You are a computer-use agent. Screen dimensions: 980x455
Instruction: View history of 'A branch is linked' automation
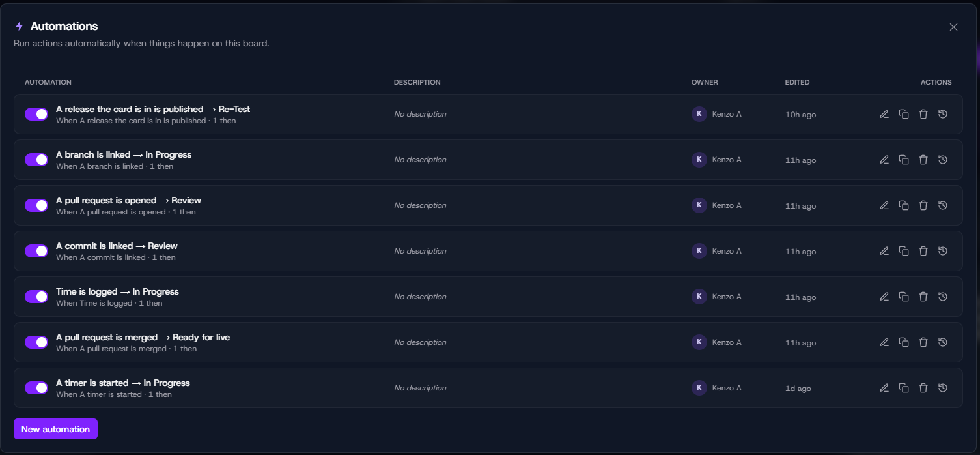pos(943,160)
